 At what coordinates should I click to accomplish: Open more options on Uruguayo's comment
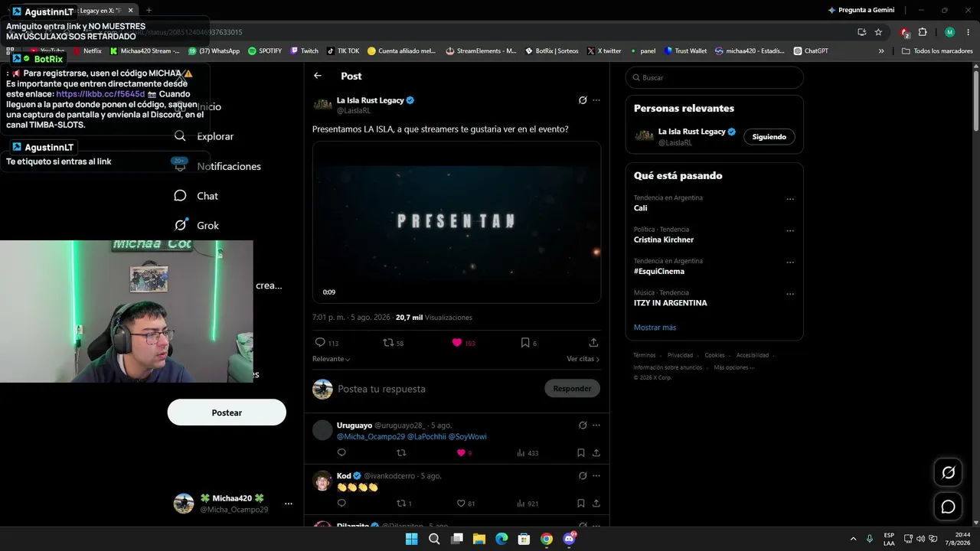pyautogui.click(x=596, y=425)
